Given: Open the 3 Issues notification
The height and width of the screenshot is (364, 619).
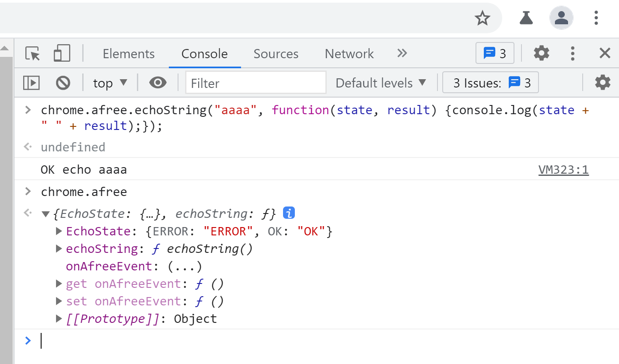Looking at the screenshot, I should 490,82.
